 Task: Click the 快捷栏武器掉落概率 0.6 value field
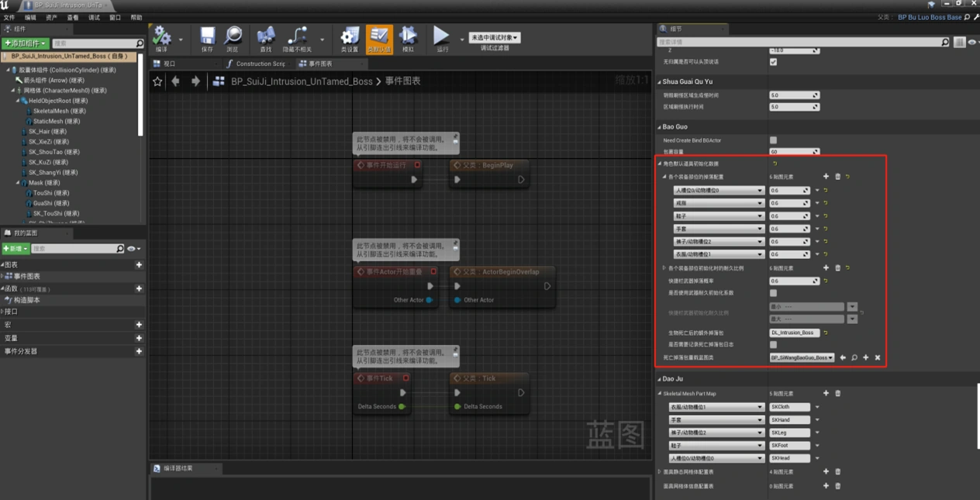coord(794,281)
